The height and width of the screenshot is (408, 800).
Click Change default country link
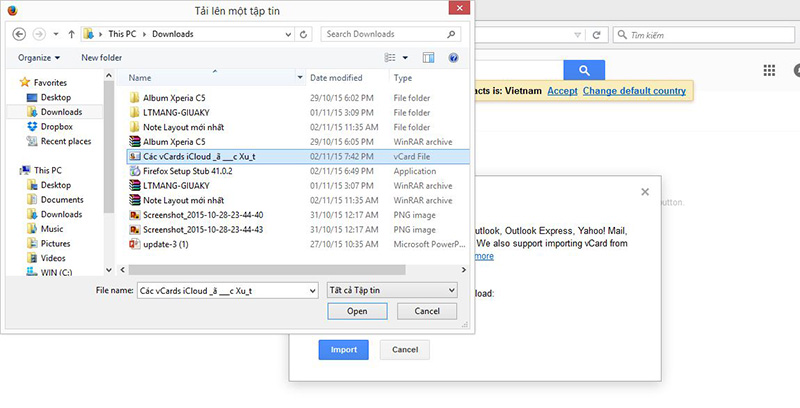pyautogui.click(x=634, y=91)
